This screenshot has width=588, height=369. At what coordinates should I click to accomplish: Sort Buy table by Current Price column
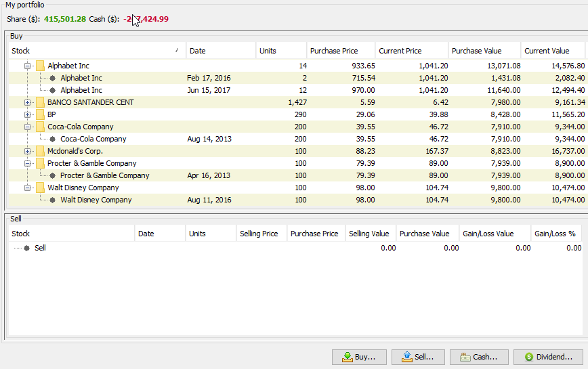(412, 51)
